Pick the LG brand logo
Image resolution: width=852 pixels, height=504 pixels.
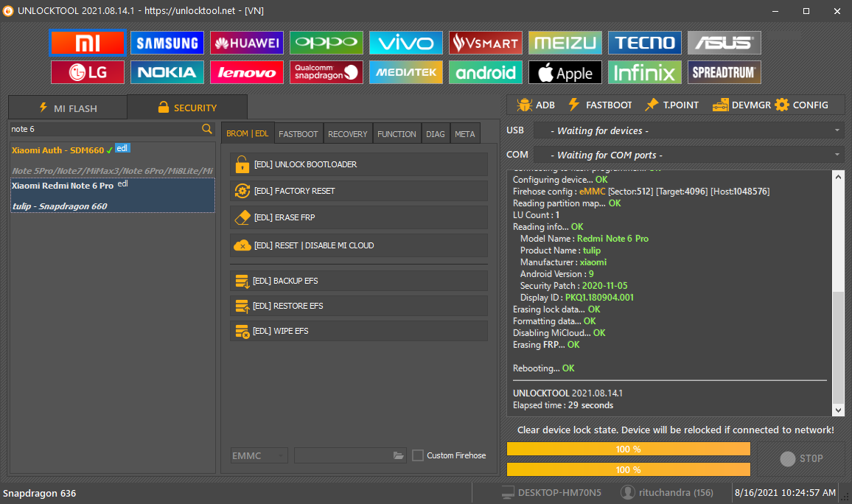pos(88,72)
